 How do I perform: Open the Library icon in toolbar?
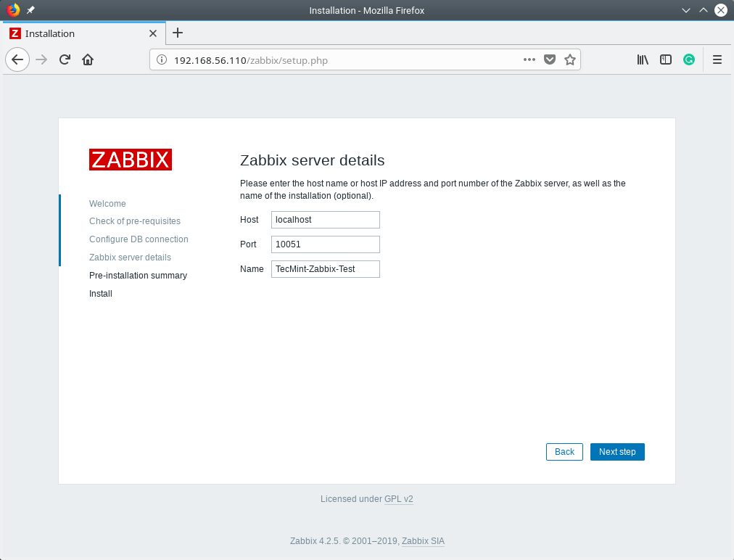click(643, 59)
